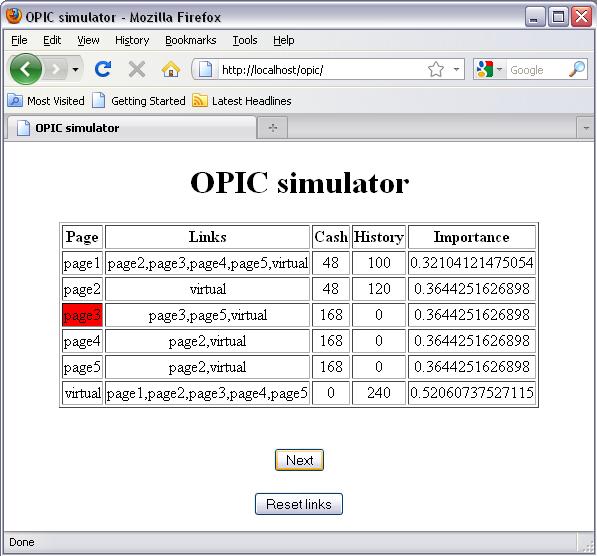Click the history value 240
This screenshot has width=597, height=556.
pos(379,393)
